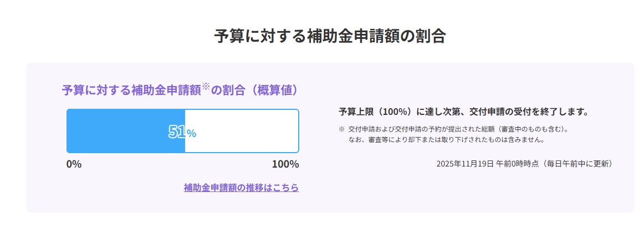The image size is (644, 227).
Task: Click the ※ superscript mark in the purple subheading
Action: pos(206,87)
